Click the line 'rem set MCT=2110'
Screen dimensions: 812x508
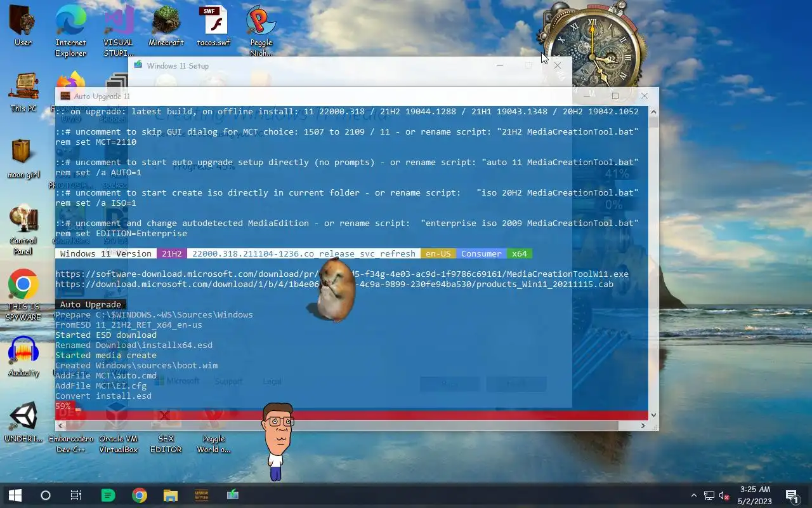(96, 142)
